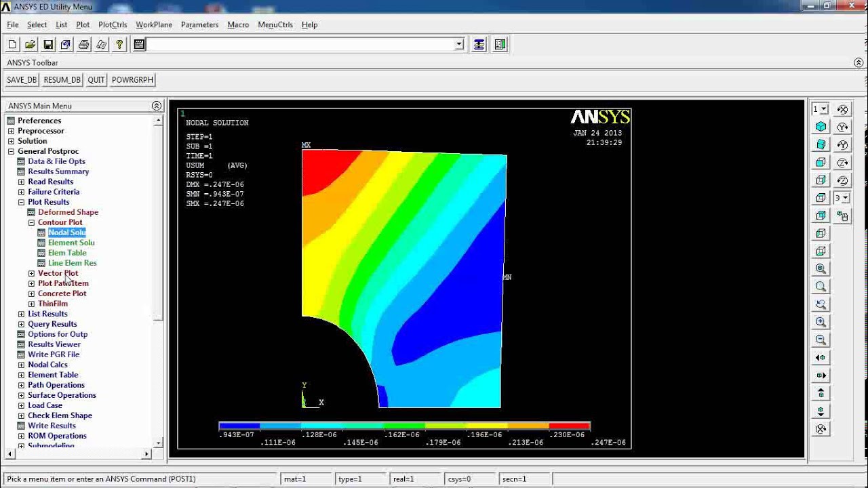Collapse the Plot Results node
868x488 pixels.
pyautogui.click(x=21, y=202)
